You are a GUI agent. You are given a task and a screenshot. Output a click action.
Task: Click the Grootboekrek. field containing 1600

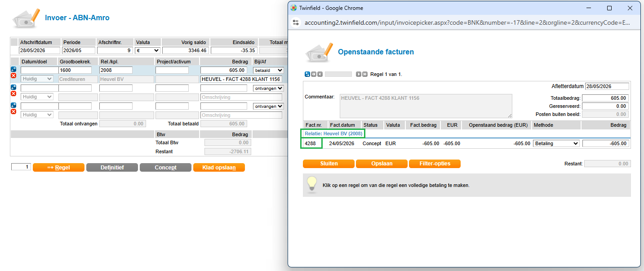[75, 70]
